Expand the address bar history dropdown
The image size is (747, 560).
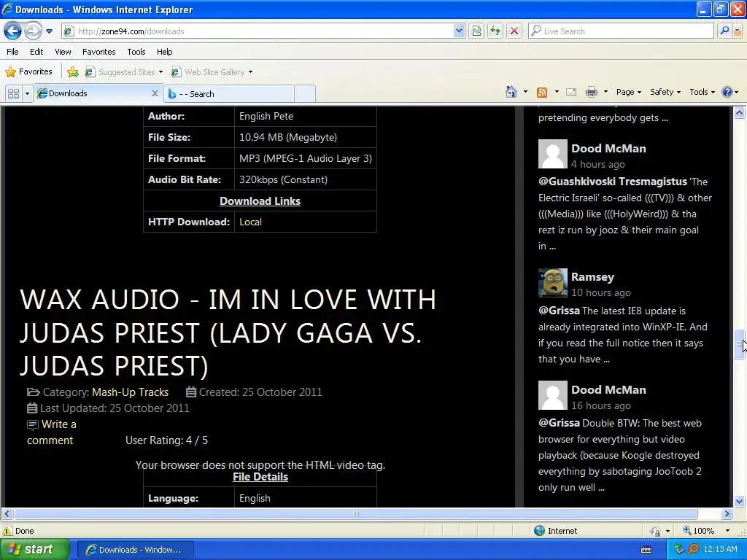point(459,31)
